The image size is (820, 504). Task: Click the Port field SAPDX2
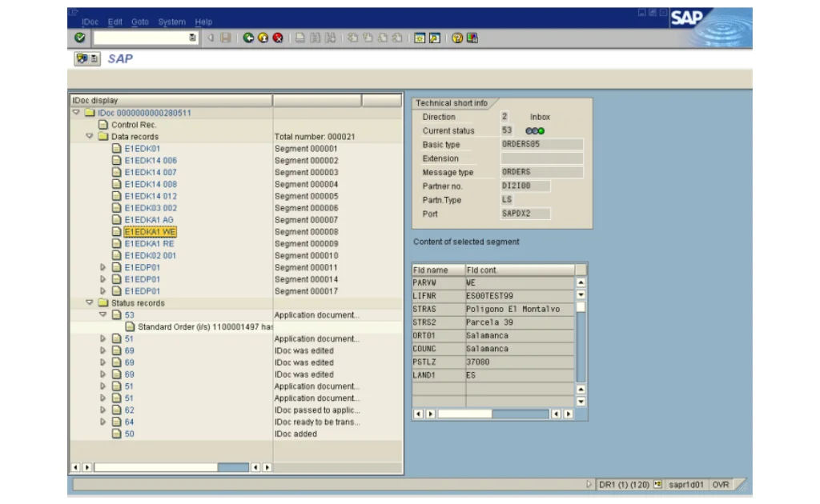(x=525, y=214)
